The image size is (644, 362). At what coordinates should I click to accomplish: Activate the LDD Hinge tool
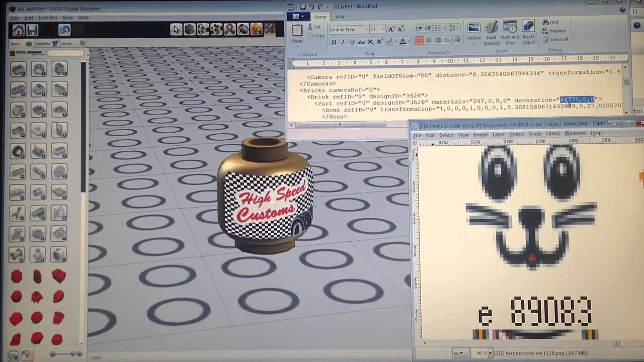point(203,29)
